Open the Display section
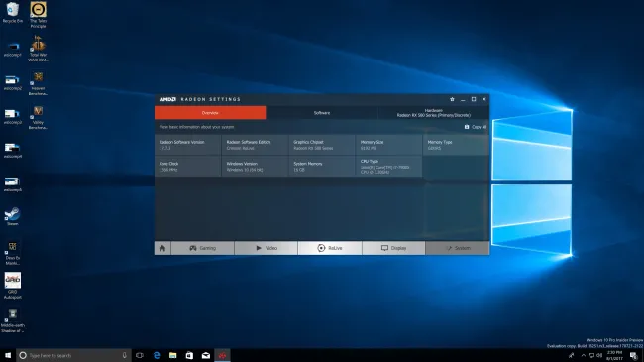Screen dimensions: 644x362 click(x=393, y=248)
